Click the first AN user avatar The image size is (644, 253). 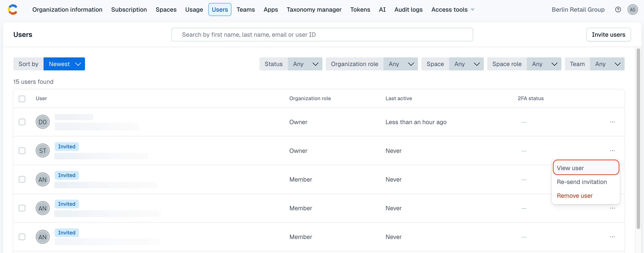coord(42,179)
